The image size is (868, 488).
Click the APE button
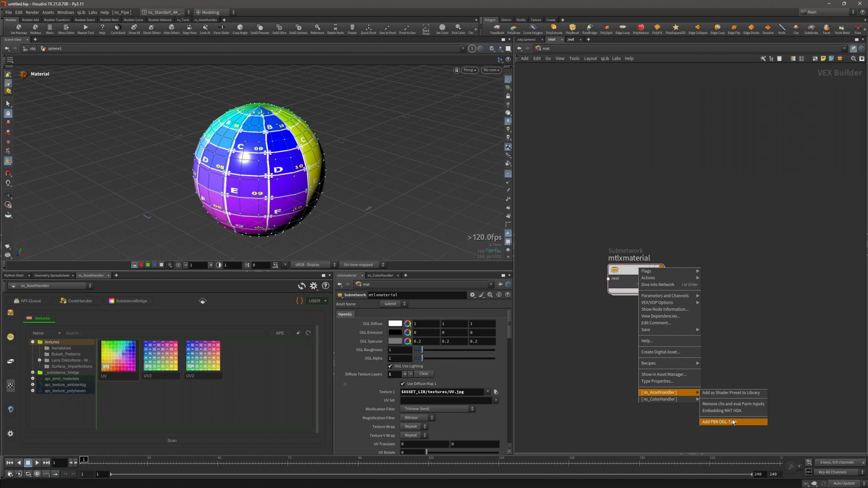[x=280, y=333]
